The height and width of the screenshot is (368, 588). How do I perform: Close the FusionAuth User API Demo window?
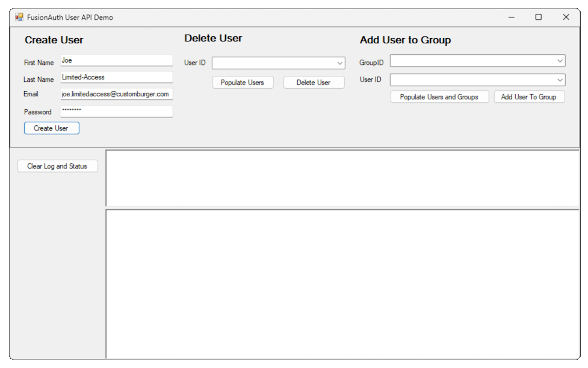tap(566, 17)
